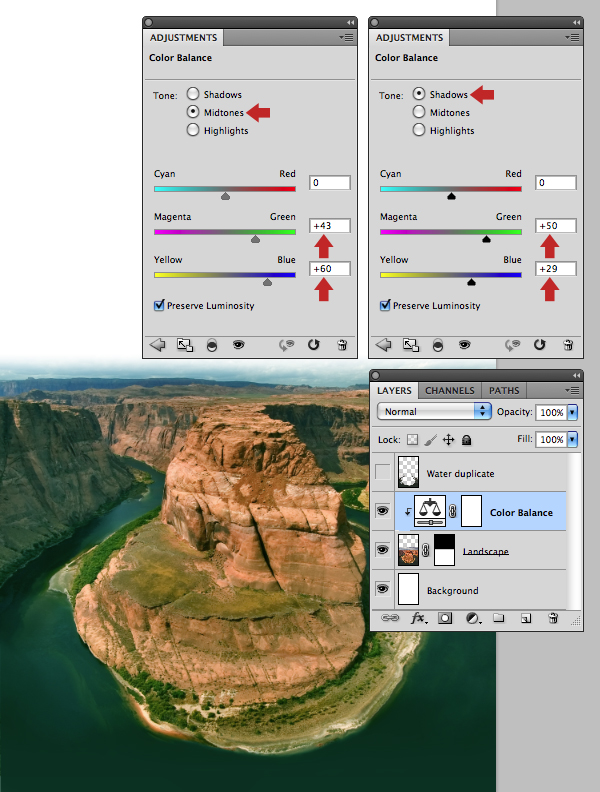Viewport: 600px width, 792px height.
Task: Toggle layer visibility eye in right Adjustments panel
Action: 464,344
